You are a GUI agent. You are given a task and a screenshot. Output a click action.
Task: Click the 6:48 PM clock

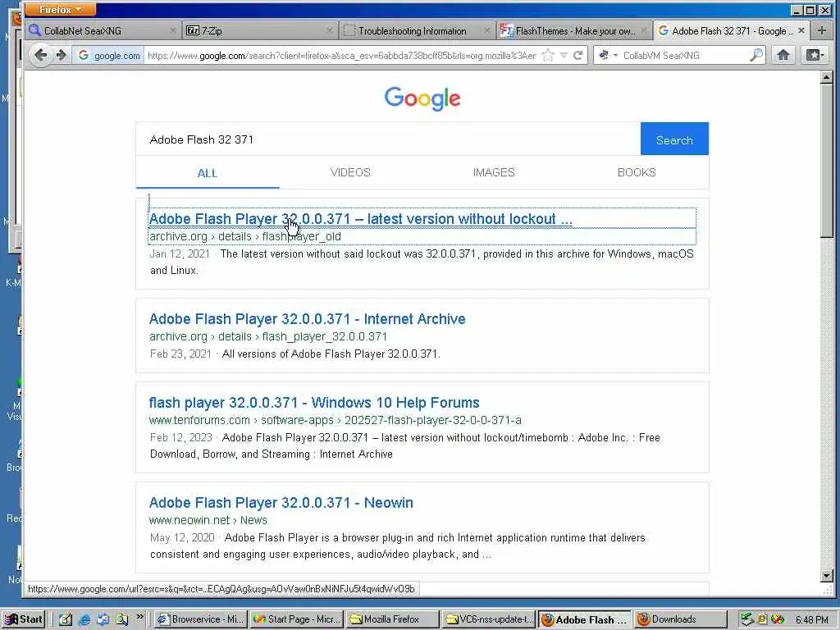pos(812,620)
